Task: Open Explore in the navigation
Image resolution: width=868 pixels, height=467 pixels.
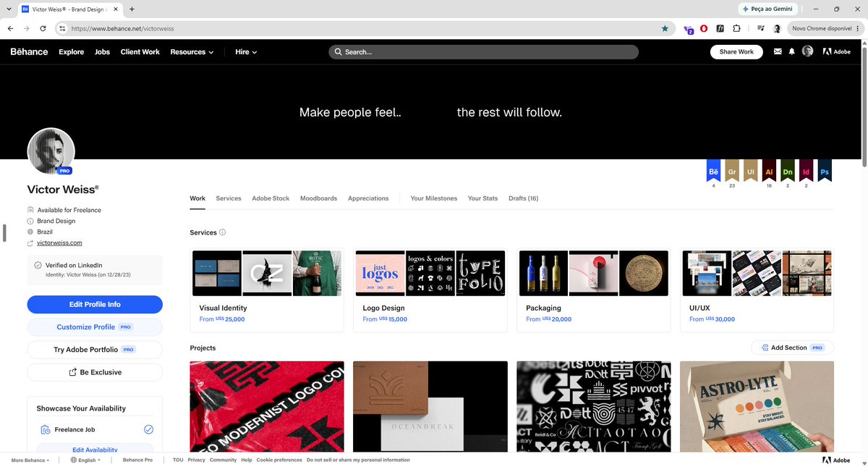Action: click(72, 52)
